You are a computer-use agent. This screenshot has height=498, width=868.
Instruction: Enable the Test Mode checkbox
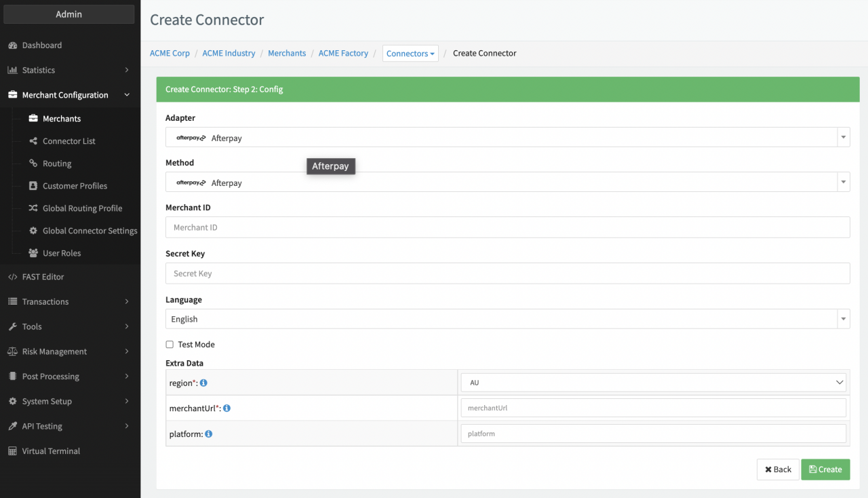pyautogui.click(x=170, y=345)
